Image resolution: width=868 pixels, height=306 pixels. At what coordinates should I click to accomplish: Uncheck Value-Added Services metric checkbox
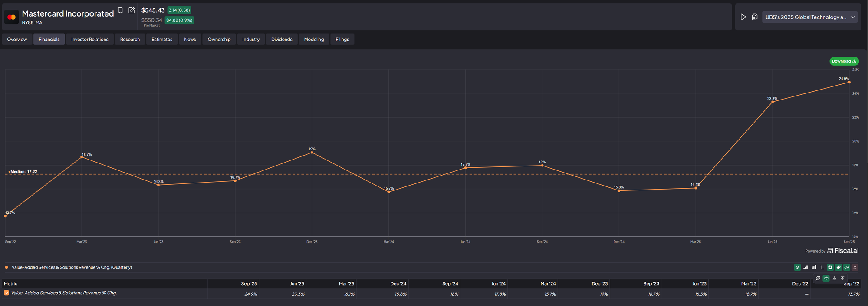7,293
